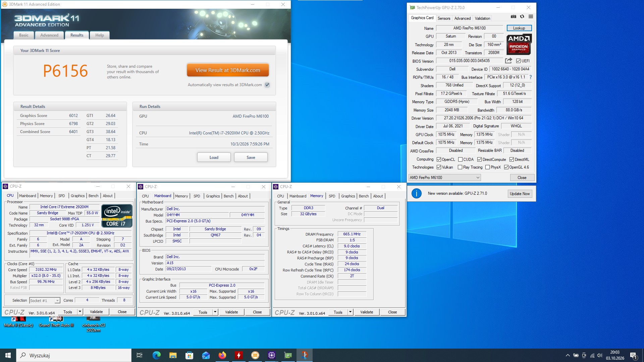Toggle the CUDA checkbox in GPU-Z

pyautogui.click(x=460, y=160)
